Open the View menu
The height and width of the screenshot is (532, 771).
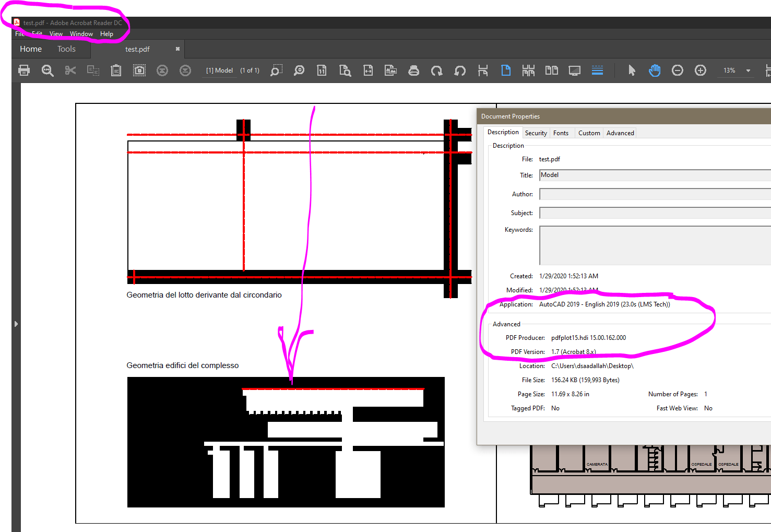(55, 33)
